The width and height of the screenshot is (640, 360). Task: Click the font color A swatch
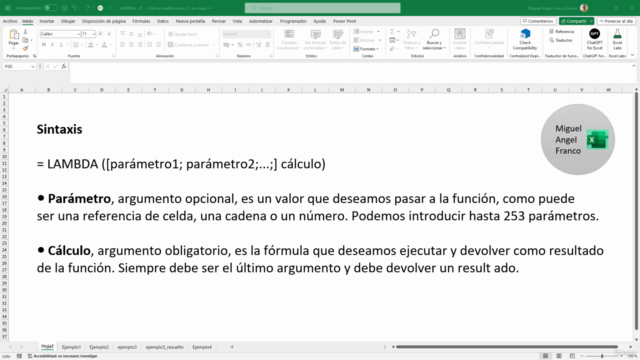(x=104, y=45)
